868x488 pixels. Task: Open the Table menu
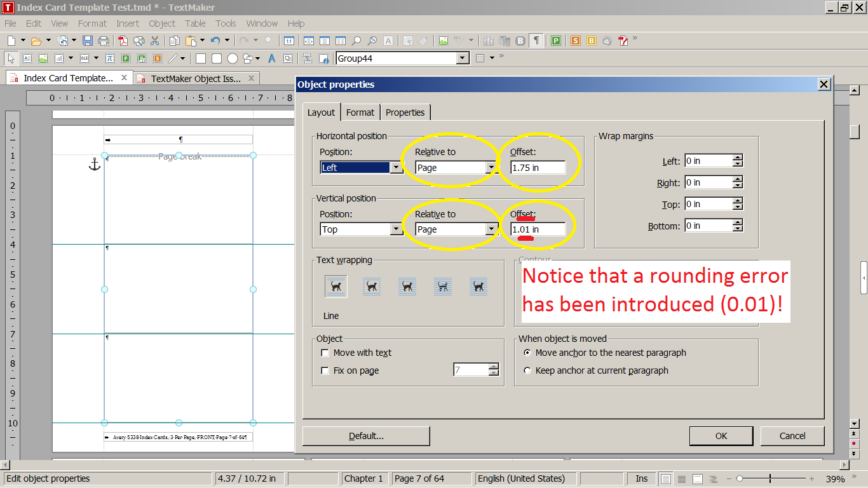coord(195,24)
